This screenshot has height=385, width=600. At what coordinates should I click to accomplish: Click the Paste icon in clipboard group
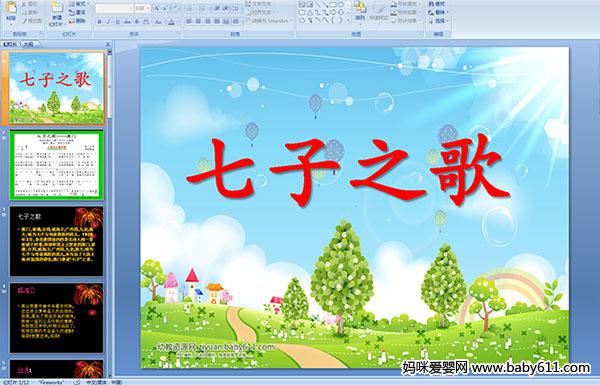[x=11, y=13]
